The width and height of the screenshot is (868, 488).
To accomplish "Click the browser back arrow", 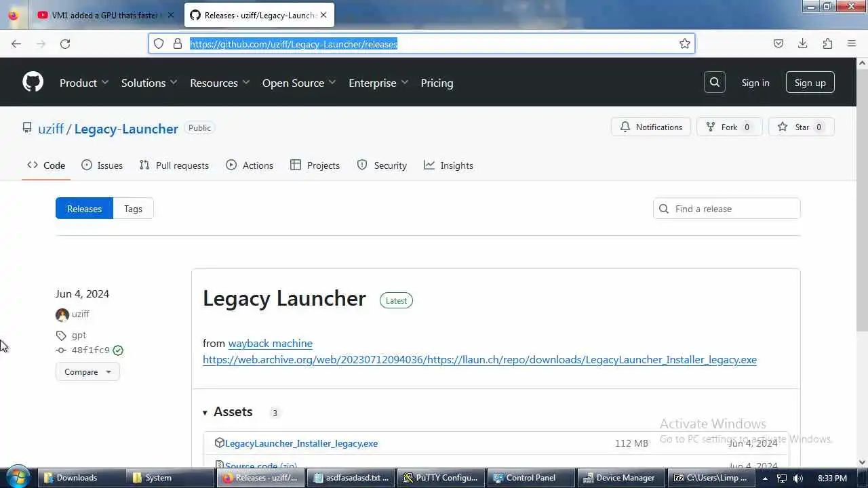I will [x=16, y=43].
